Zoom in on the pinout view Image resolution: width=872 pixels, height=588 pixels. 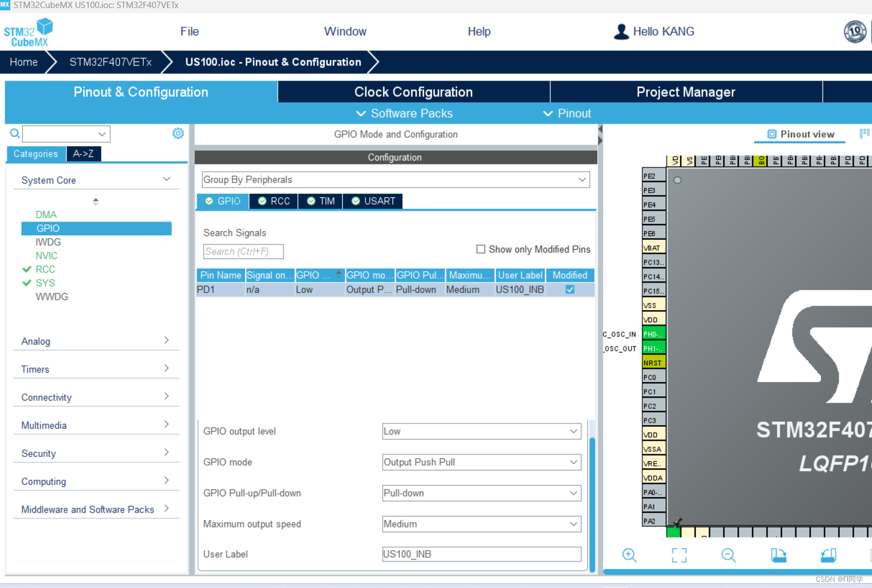tap(629, 555)
